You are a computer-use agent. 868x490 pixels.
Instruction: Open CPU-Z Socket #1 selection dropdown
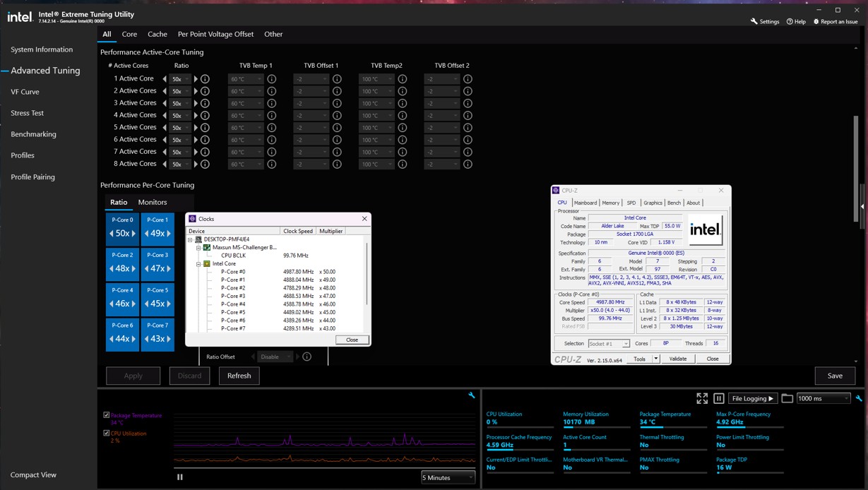608,344
